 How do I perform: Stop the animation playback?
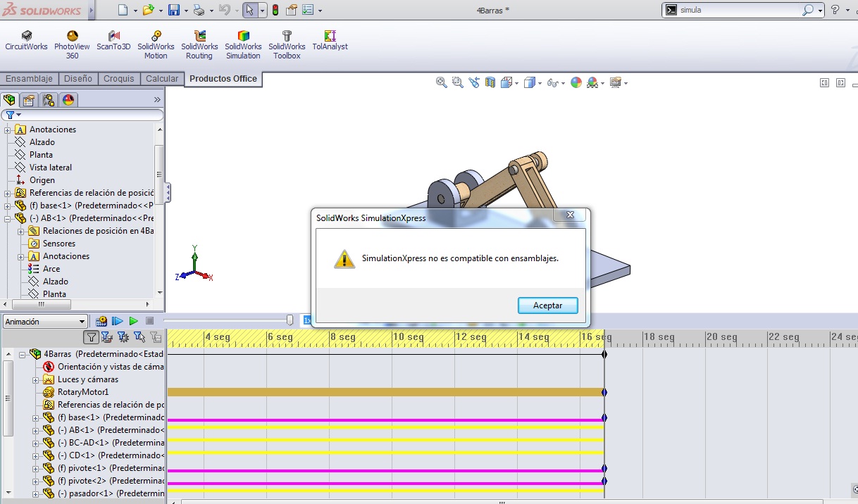point(149,321)
